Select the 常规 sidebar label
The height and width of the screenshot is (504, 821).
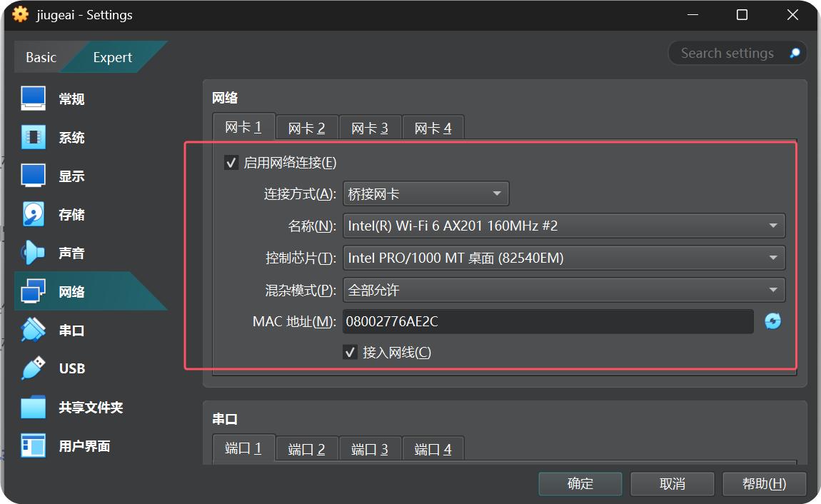coord(71,99)
